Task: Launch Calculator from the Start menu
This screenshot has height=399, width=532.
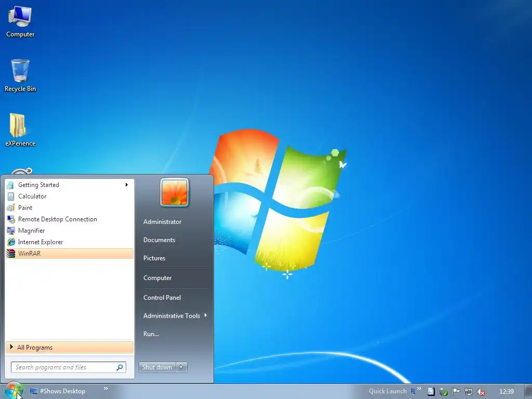Action: click(x=70, y=196)
